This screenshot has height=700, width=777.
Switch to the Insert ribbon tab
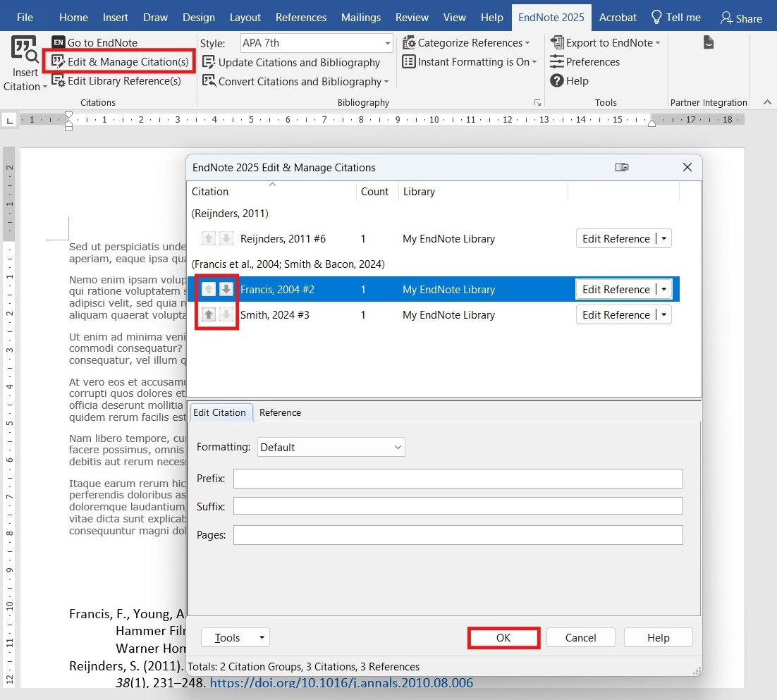tap(116, 18)
